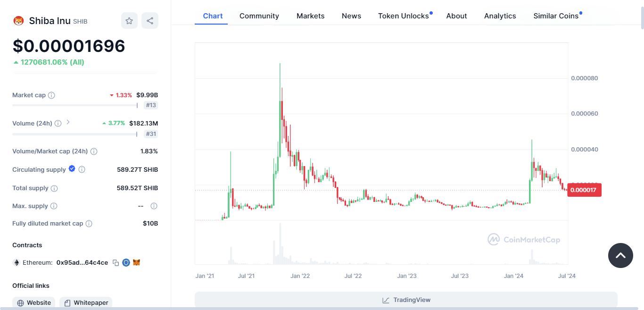Click the shield icon beside contract address

pyautogui.click(x=126, y=262)
